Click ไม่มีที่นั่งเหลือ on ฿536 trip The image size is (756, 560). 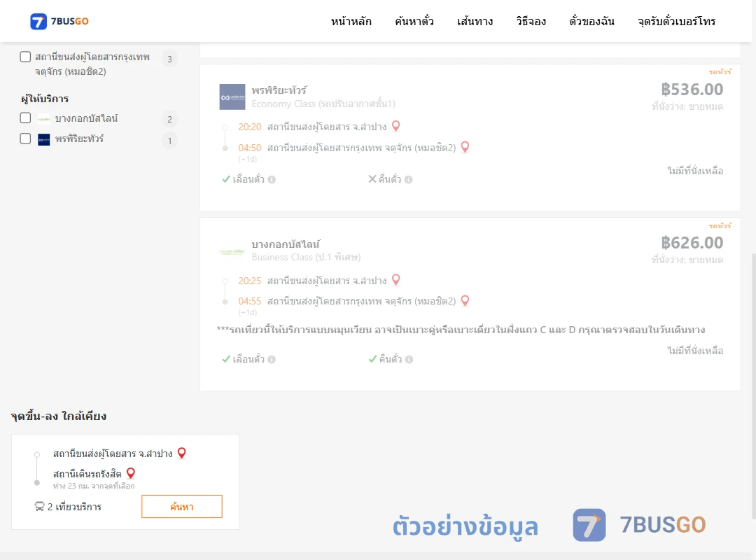coord(695,171)
